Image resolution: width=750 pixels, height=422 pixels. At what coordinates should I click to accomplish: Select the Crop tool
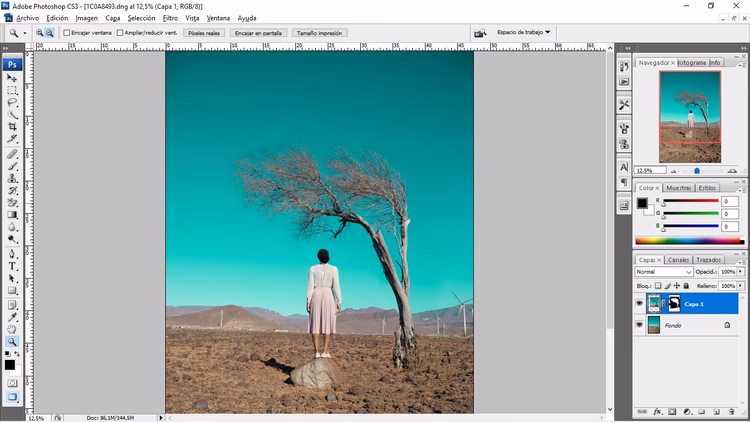pyautogui.click(x=12, y=127)
